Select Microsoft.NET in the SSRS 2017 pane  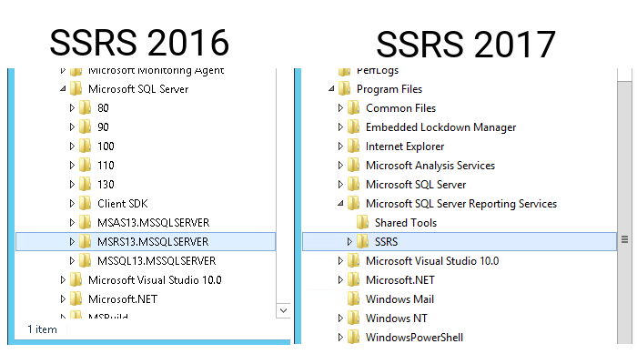[400, 280]
